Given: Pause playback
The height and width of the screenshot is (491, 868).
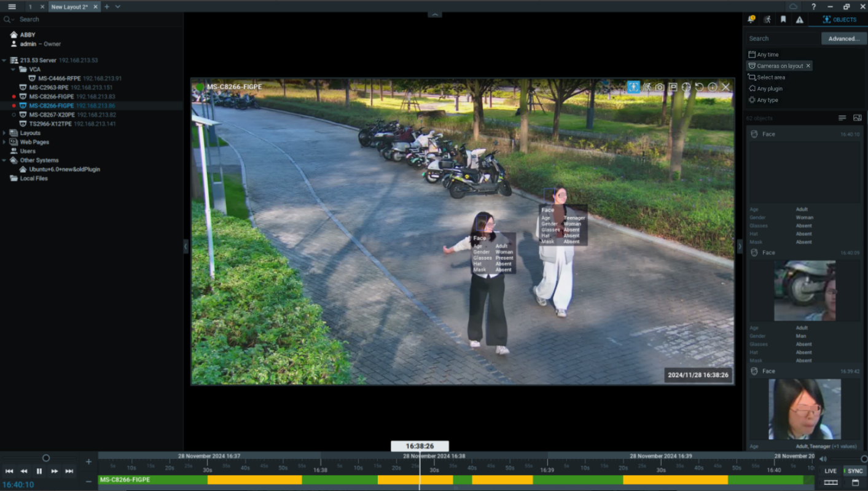Looking at the screenshot, I should coord(39,471).
